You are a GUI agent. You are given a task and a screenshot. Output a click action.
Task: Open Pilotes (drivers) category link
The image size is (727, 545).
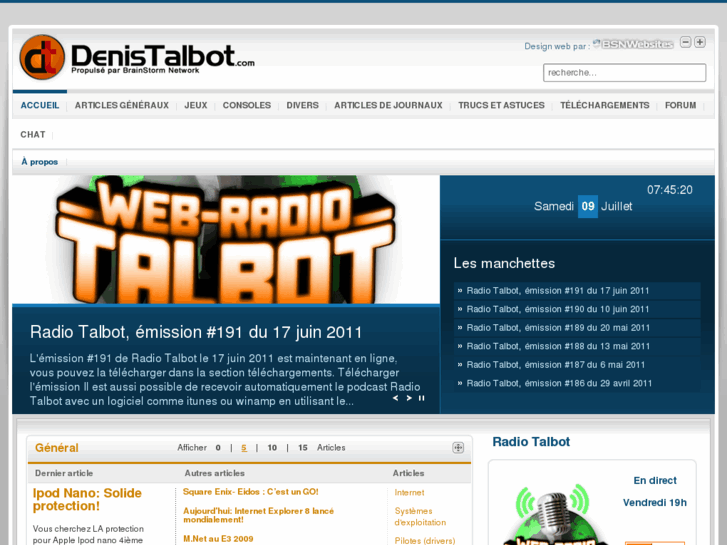point(425,541)
